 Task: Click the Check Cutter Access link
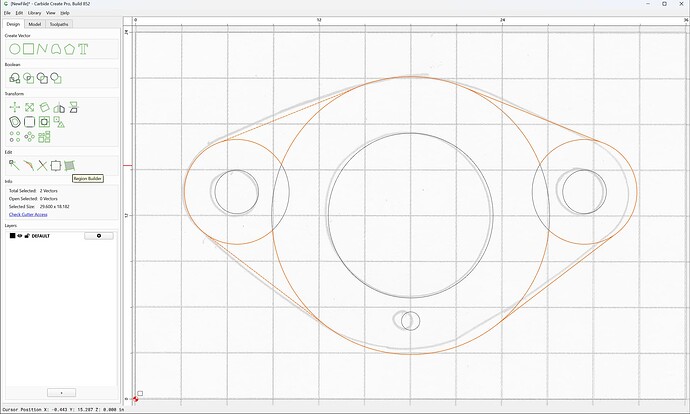click(28, 214)
